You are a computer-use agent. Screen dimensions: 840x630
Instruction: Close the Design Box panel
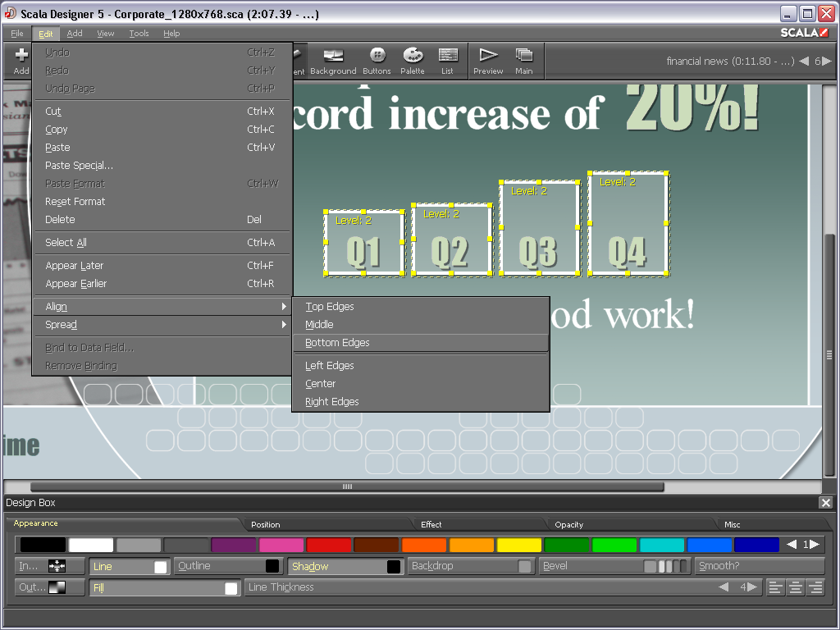coord(825,503)
